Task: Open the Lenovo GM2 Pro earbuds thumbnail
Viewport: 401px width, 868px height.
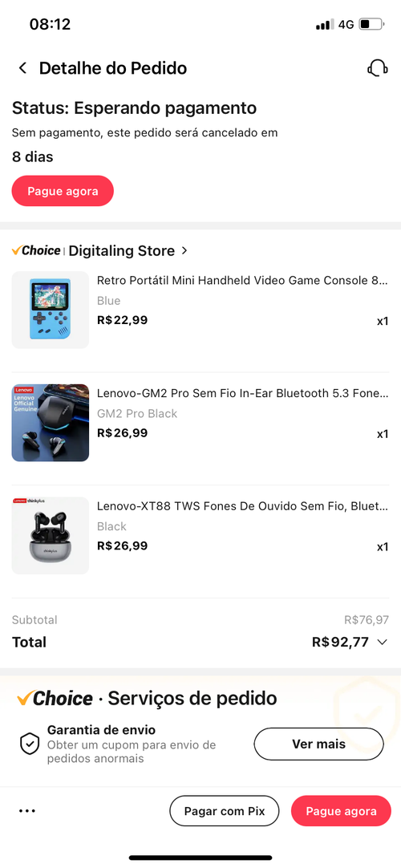Action: click(51, 423)
